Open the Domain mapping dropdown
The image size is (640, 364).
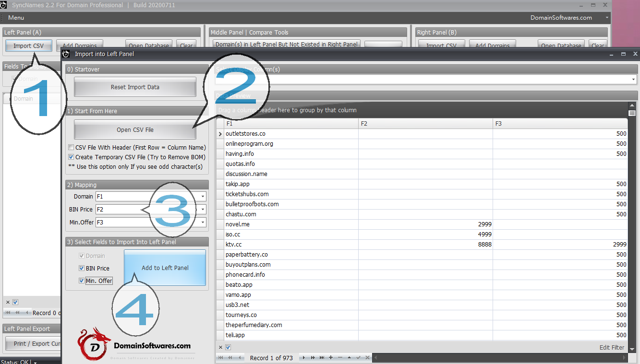[x=203, y=197]
